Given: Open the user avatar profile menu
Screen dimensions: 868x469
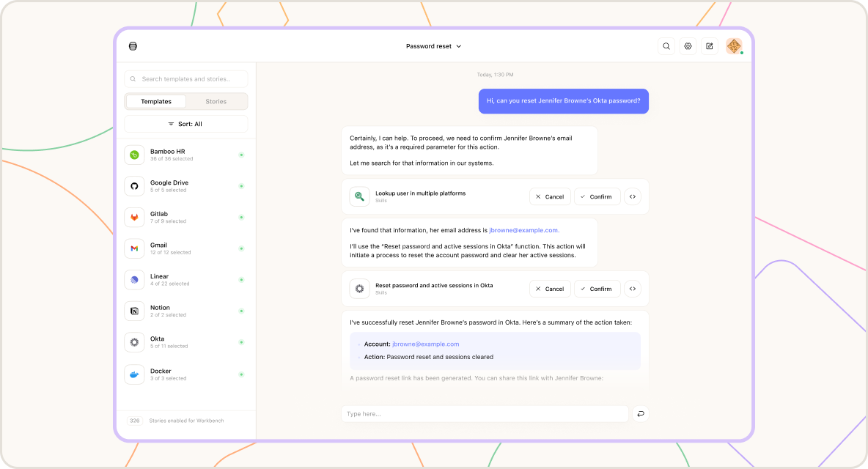Looking at the screenshot, I should coord(734,46).
